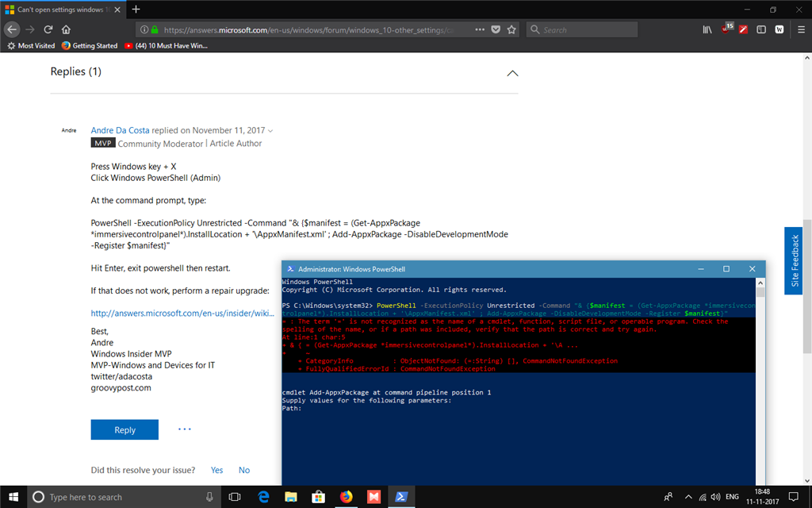Click the green padlock security icon
The height and width of the screenshot is (508, 812).
[155, 29]
